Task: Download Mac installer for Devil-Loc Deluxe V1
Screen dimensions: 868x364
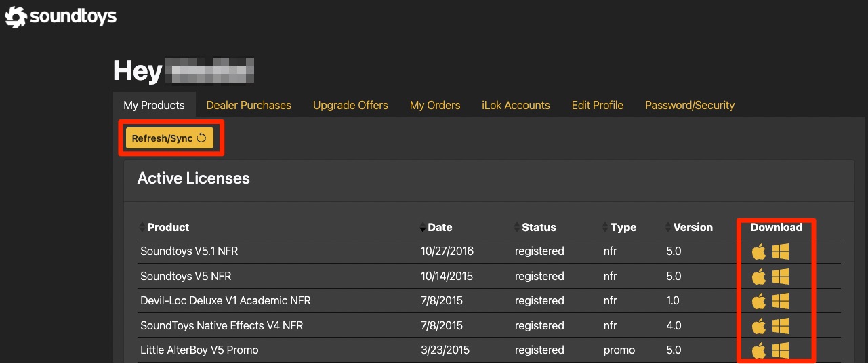Action: 759,301
